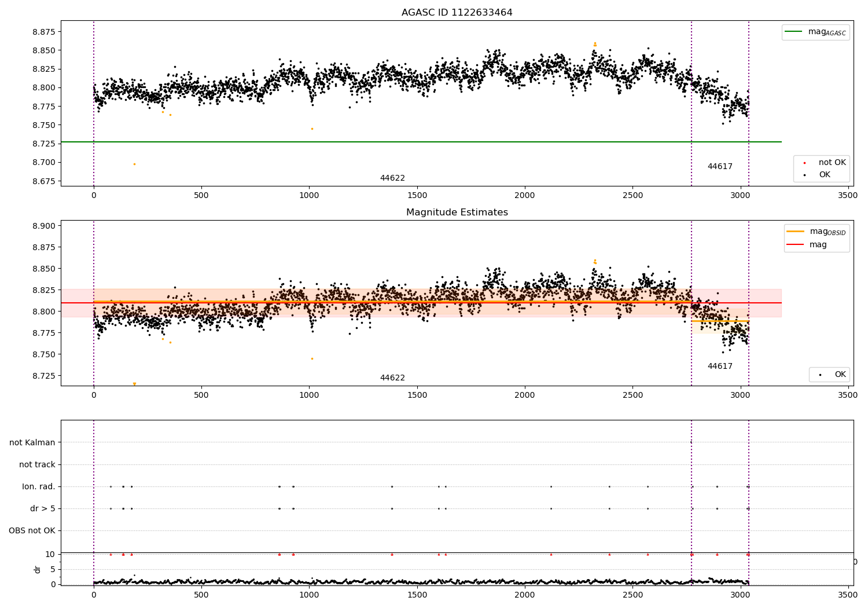Click the 44622 label in the top plot

(392, 178)
